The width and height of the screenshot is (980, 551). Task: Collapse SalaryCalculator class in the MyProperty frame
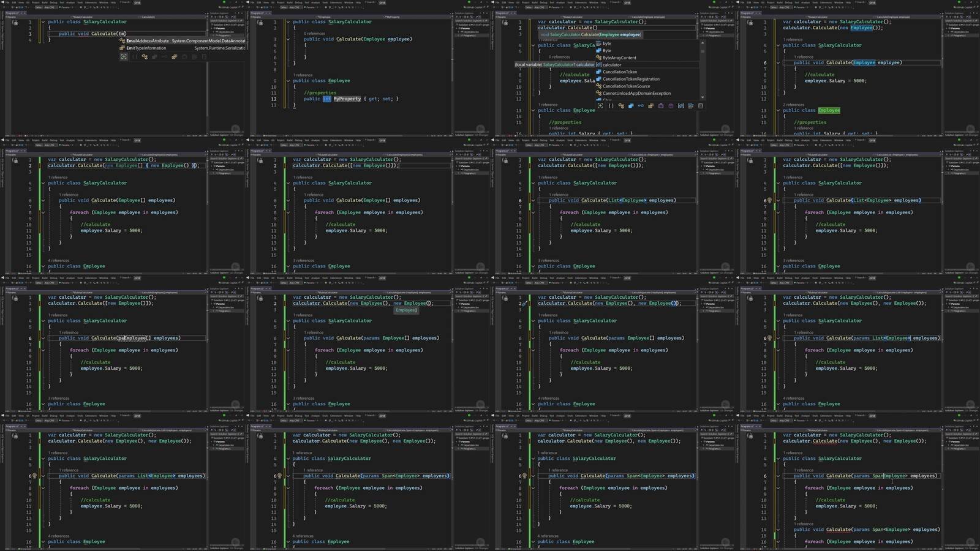click(x=288, y=22)
